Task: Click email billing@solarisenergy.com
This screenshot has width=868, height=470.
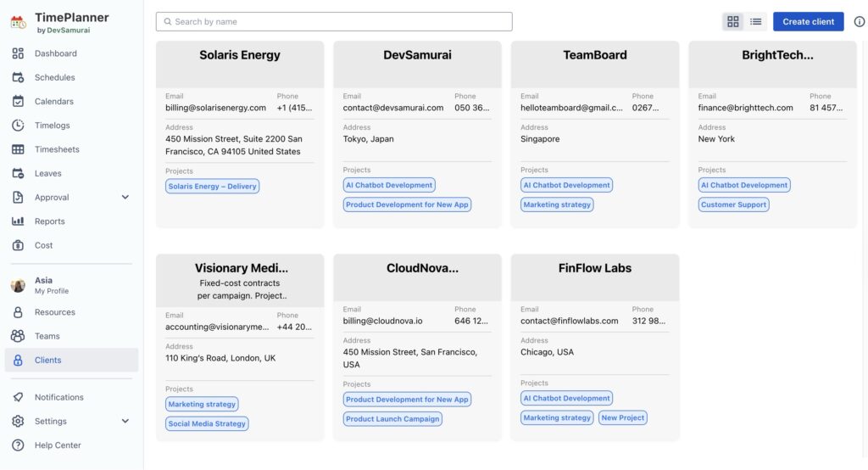Action: [215, 108]
